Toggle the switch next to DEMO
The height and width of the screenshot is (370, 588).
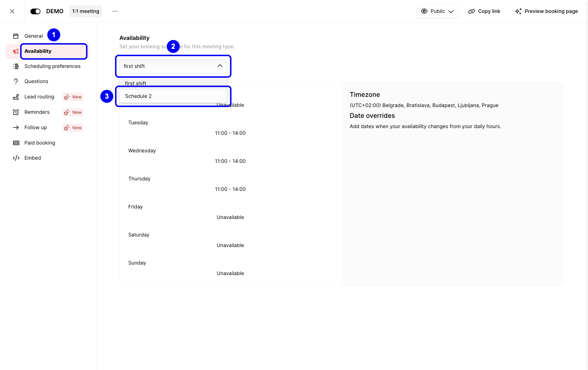point(35,11)
